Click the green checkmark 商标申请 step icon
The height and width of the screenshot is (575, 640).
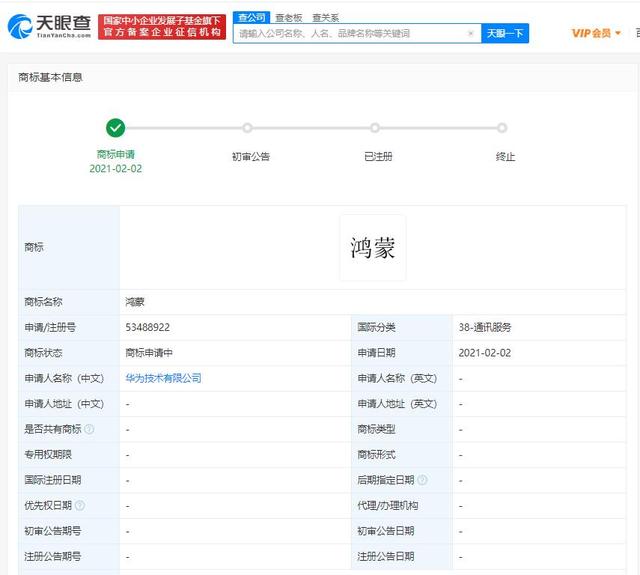(x=116, y=128)
